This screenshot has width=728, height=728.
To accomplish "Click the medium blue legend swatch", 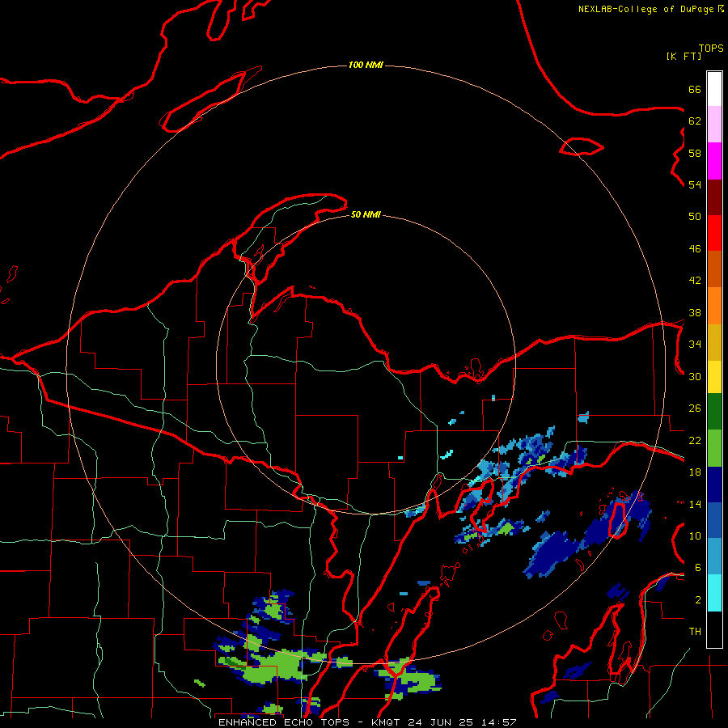I will pyautogui.click(x=714, y=520).
